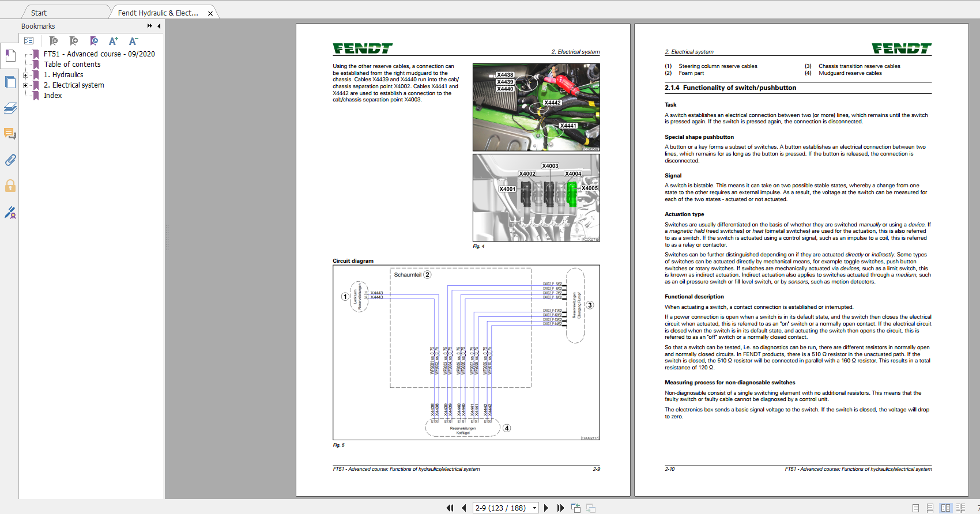
Task: Click the page number 2-10 footer
Action: point(670,469)
